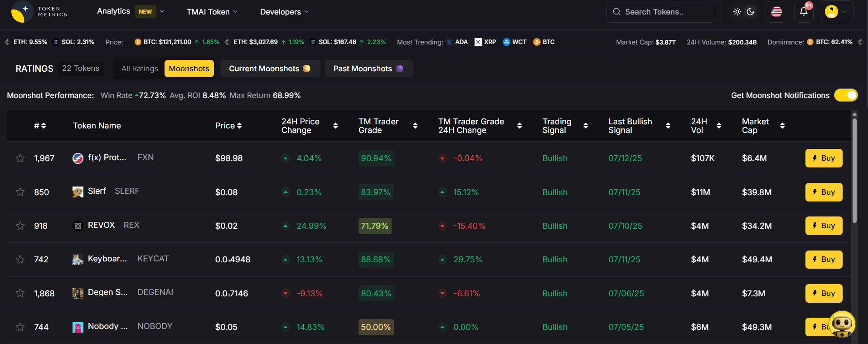Click the Nobody 50.00% trader grade badge
This screenshot has width=868, height=344.
click(376, 327)
